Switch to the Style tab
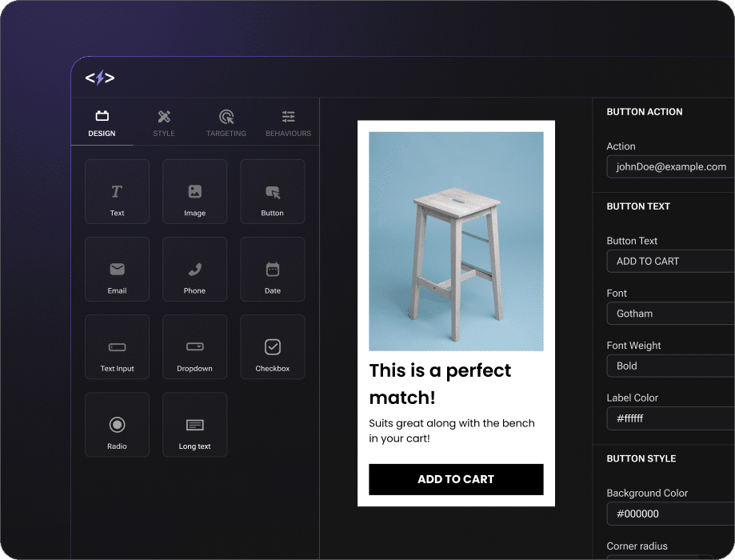Viewport: 735px width, 560px height. tap(164, 123)
